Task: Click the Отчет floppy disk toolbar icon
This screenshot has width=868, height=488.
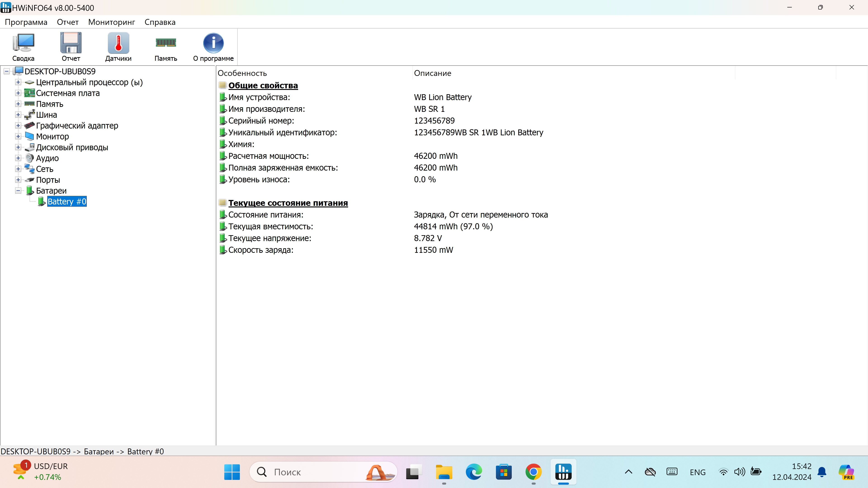Action: [x=71, y=47]
